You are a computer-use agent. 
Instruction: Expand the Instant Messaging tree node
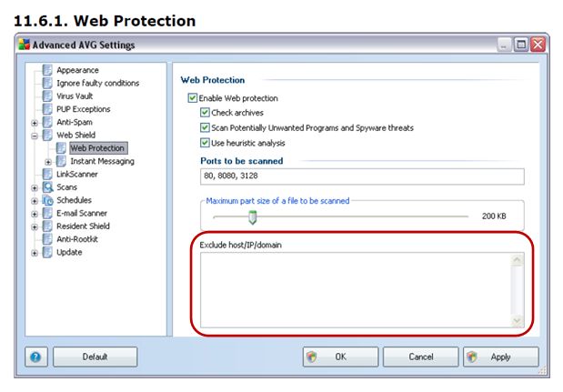point(48,162)
